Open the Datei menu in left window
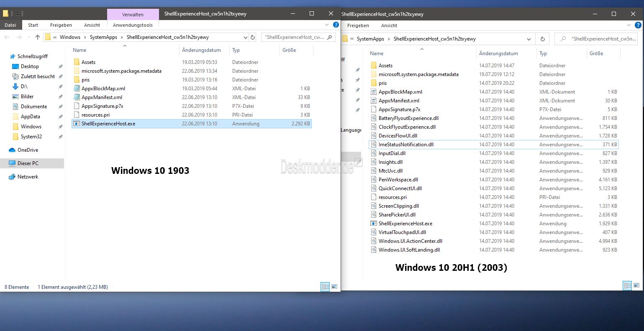The height and width of the screenshot is (331, 644). click(x=10, y=25)
